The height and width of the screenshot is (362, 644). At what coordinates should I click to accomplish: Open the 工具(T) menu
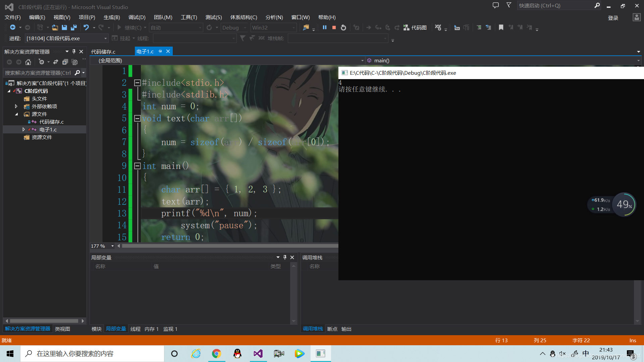[x=189, y=17]
